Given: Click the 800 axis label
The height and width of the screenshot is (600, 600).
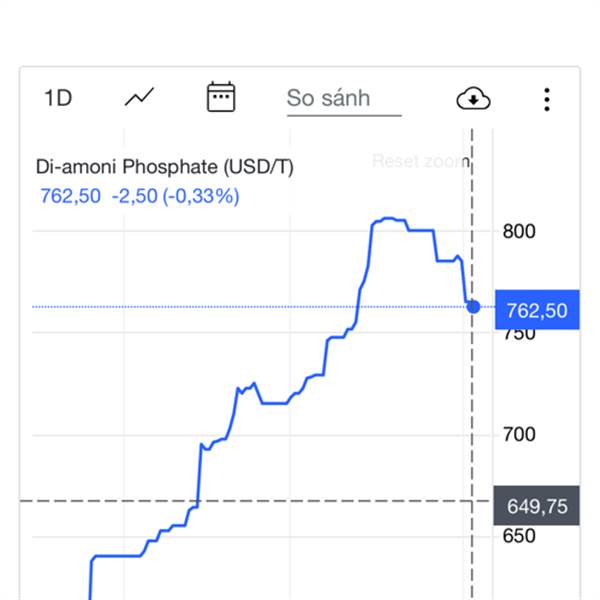Looking at the screenshot, I should 519,232.
